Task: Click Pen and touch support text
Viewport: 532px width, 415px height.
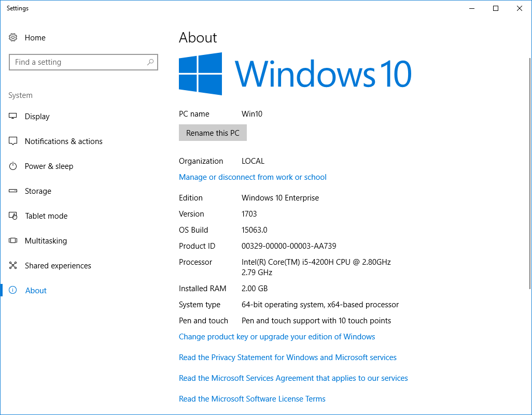Action: point(316,321)
